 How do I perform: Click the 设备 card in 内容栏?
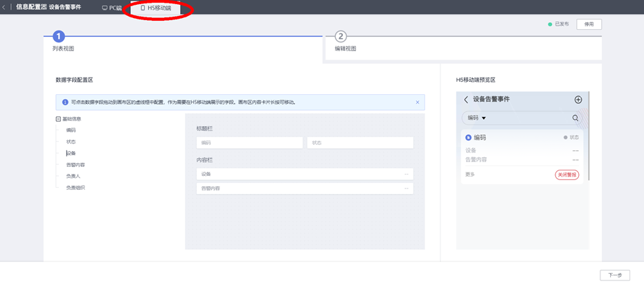[x=305, y=174]
